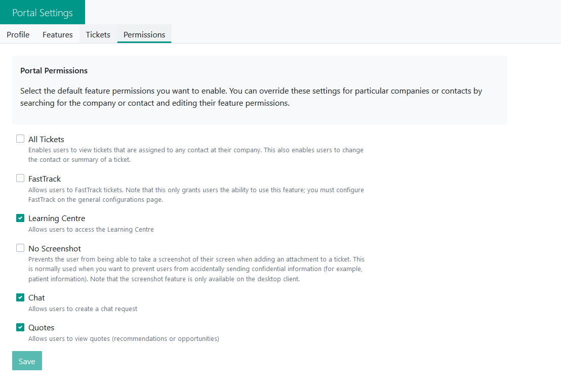Click the 'Chat' option label text
The image size is (561, 392).
[36, 298]
